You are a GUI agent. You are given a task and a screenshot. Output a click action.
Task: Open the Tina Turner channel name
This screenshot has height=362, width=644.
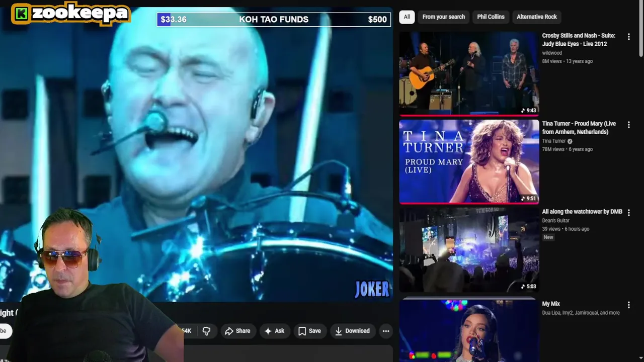(554, 141)
